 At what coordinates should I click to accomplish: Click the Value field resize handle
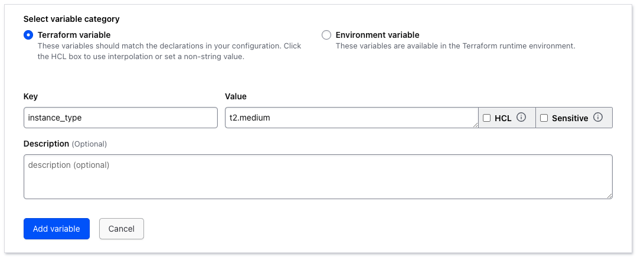(475, 124)
